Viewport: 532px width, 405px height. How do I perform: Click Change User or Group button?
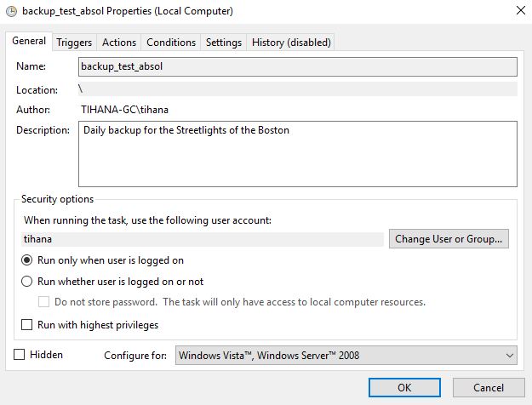(449, 239)
